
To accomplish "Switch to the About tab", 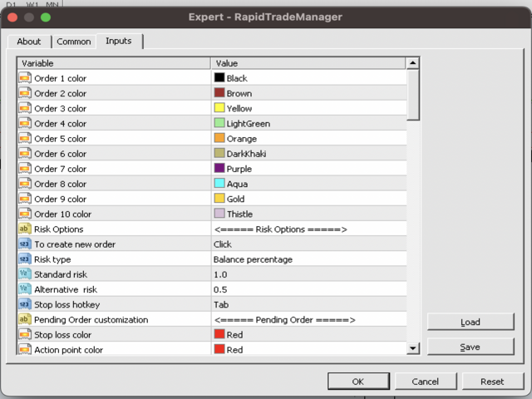I will click(x=29, y=42).
